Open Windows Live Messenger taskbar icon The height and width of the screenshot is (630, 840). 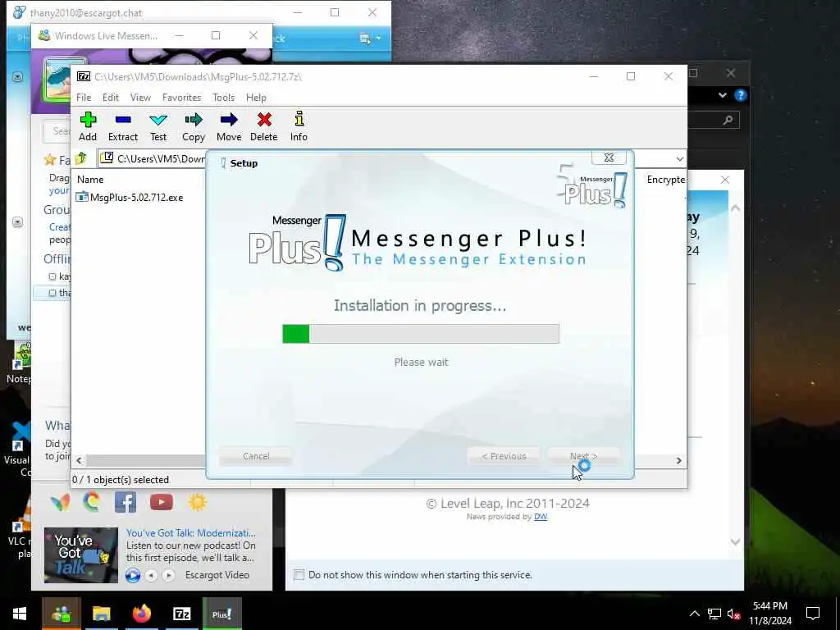[x=61, y=614]
